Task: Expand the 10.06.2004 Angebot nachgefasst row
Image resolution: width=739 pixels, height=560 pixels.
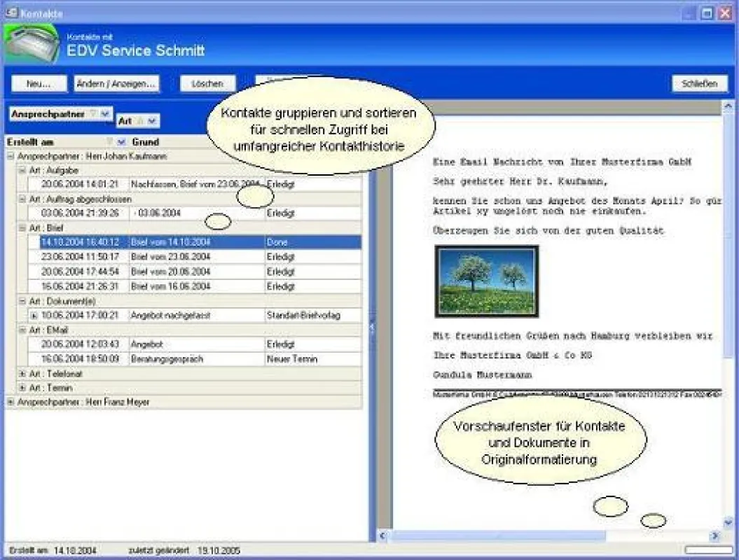Action: coord(34,316)
